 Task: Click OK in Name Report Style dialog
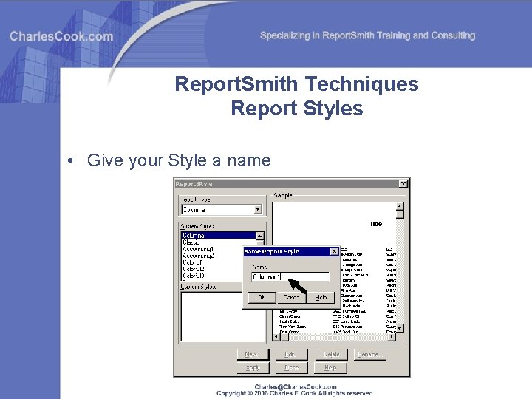pos(262,297)
